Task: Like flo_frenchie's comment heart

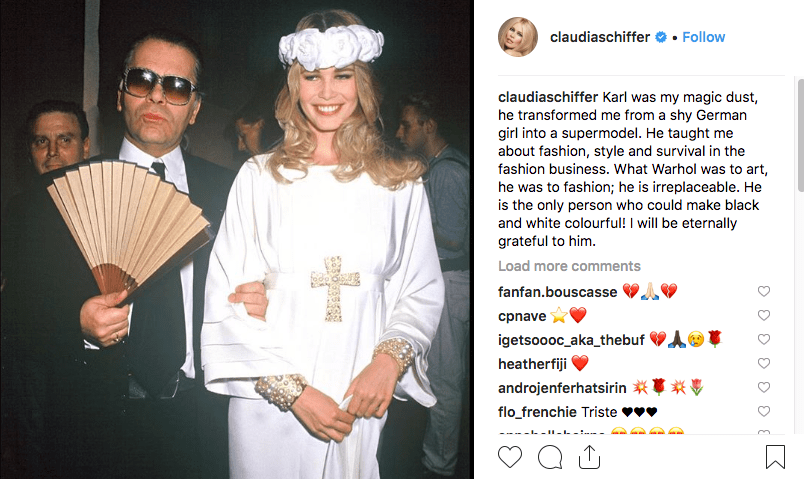Action: click(763, 411)
